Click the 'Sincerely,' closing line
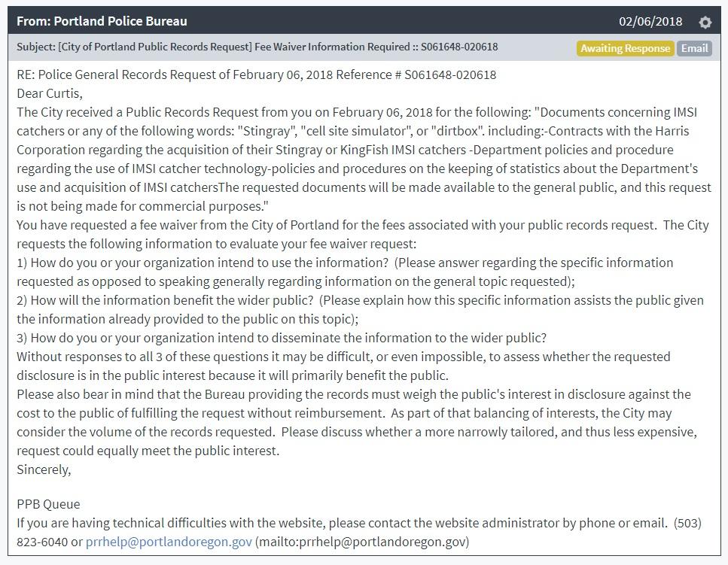 [x=44, y=469]
